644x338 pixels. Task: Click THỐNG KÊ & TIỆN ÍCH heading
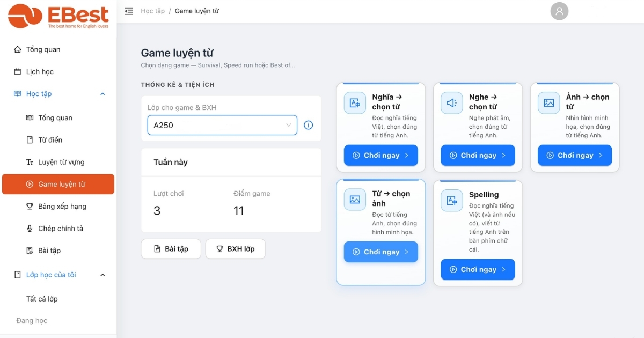tap(178, 85)
